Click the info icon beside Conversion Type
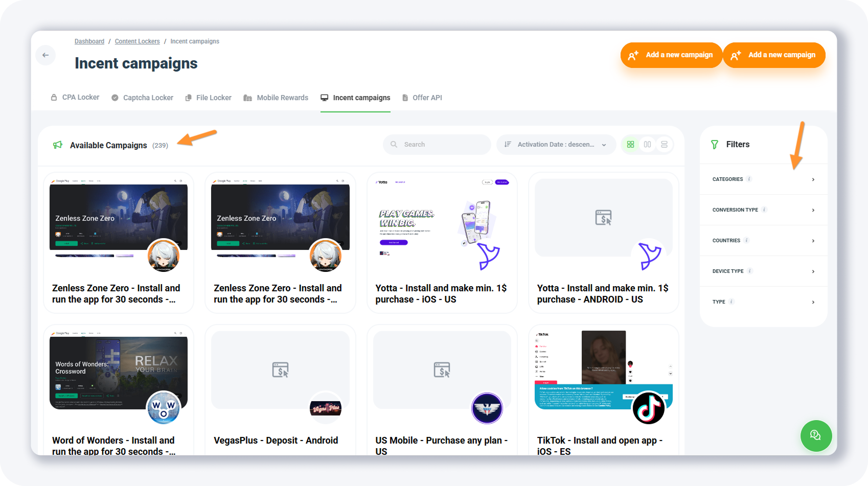This screenshot has height=486, width=868. pyautogui.click(x=764, y=210)
